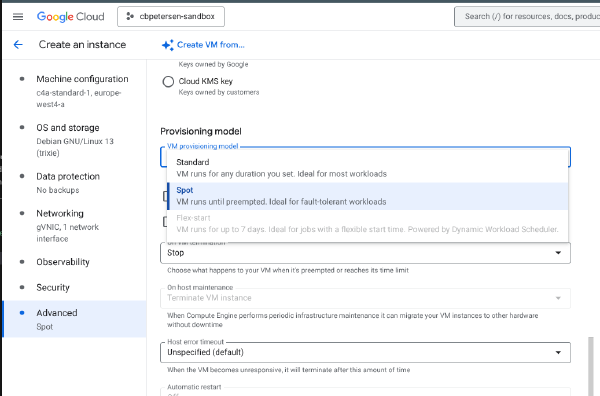Click the Provisioning model heading
The width and height of the screenshot is (600, 396).
[x=201, y=132]
